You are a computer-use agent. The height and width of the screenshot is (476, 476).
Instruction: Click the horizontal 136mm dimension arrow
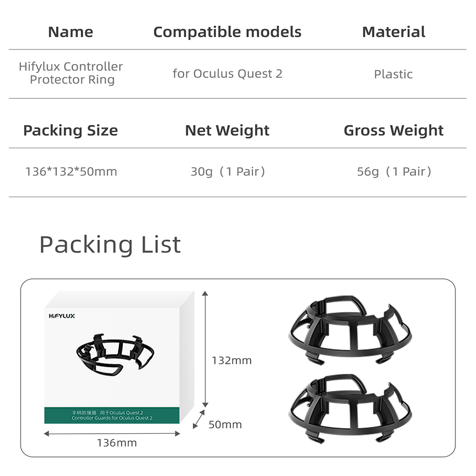pyautogui.click(x=112, y=433)
